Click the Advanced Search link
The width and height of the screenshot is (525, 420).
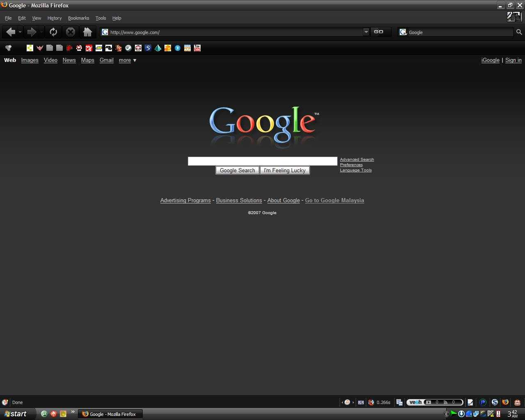pyautogui.click(x=357, y=160)
